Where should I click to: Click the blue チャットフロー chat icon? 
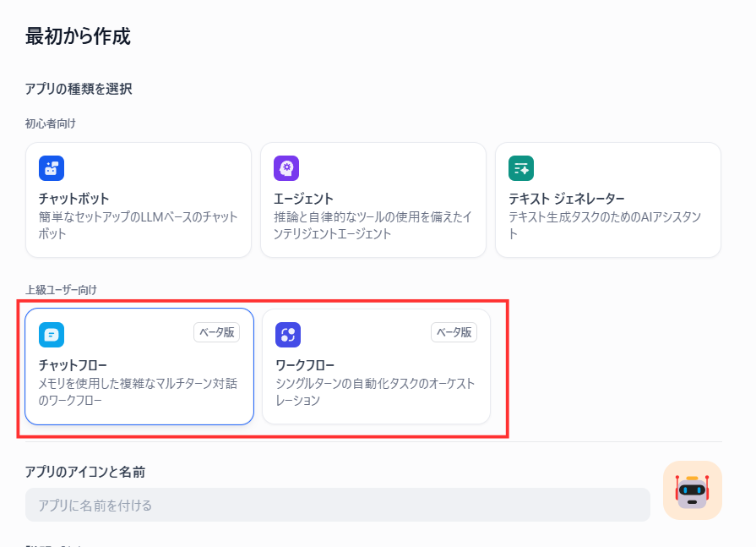click(52, 335)
